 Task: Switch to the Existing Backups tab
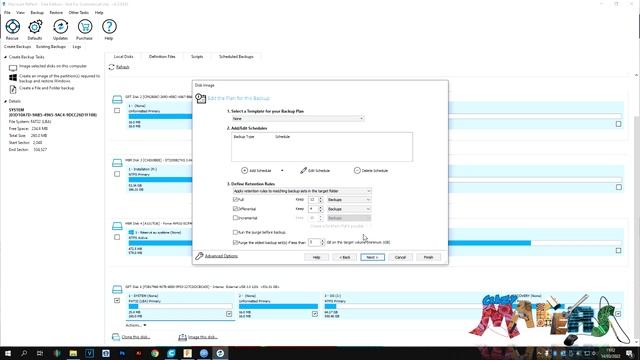[51, 47]
